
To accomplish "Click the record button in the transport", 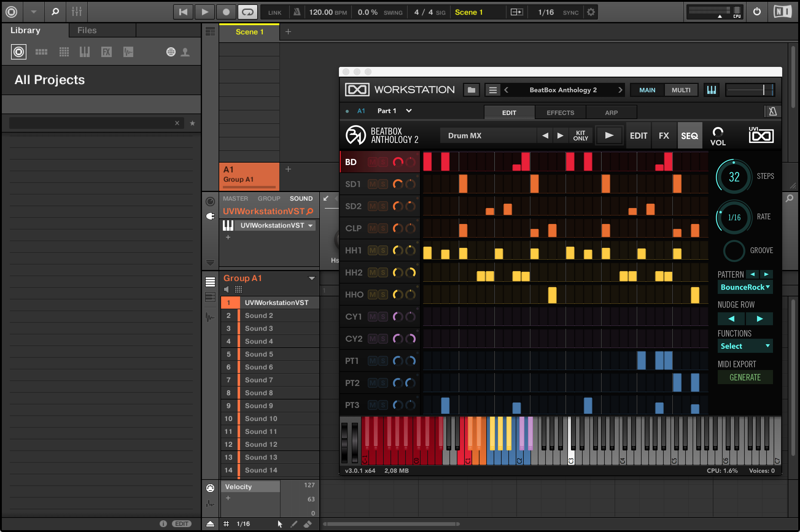I will pyautogui.click(x=226, y=12).
